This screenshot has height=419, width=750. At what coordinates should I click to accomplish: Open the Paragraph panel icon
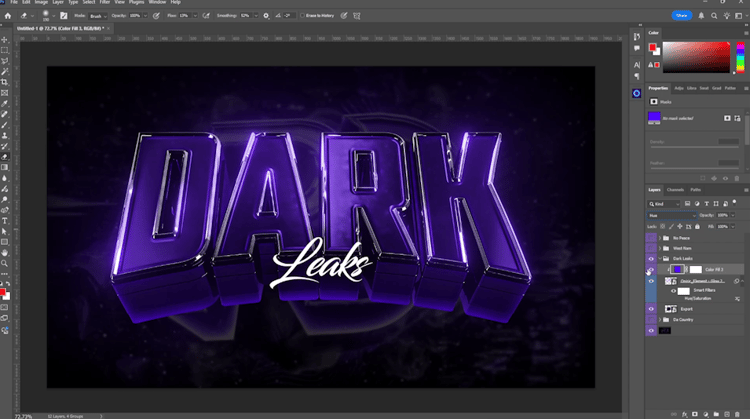(x=637, y=76)
